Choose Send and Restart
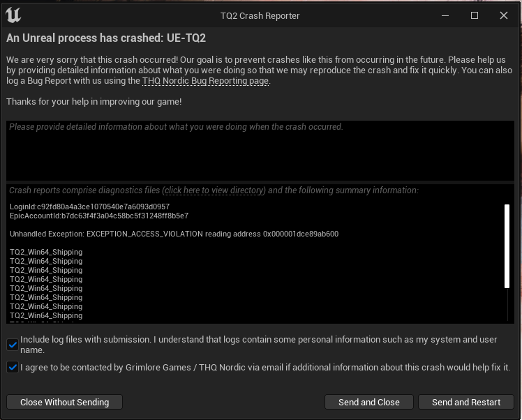The image size is (522, 420). 466,402
